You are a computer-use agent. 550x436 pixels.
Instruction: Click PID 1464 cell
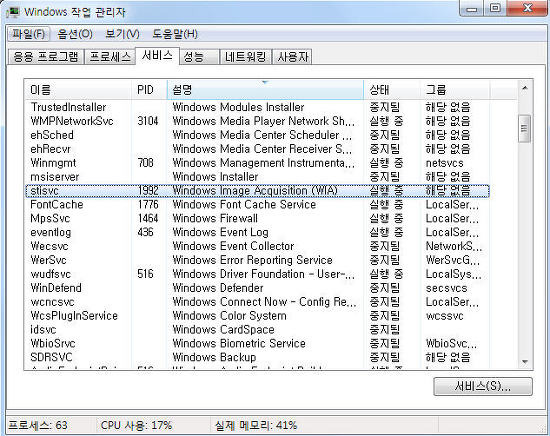pyautogui.click(x=148, y=218)
